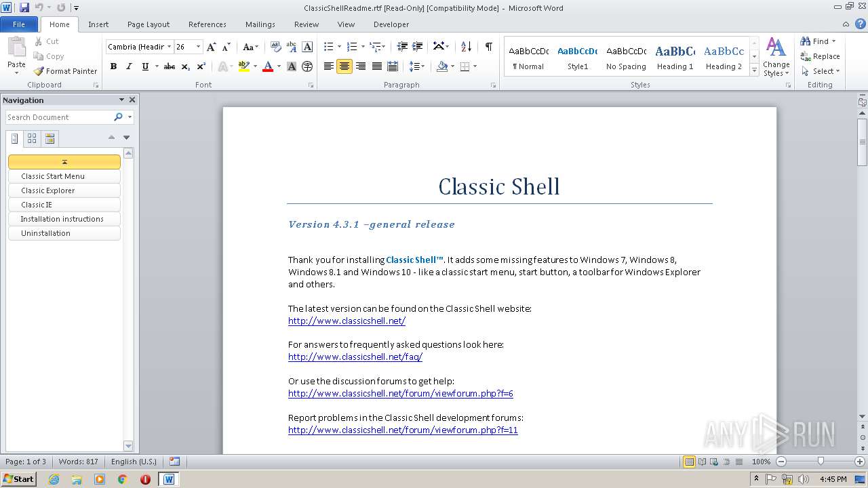The width and height of the screenshot is (868, 488).
Task: Toggle Subscript formatting
Action: point(186,66)
